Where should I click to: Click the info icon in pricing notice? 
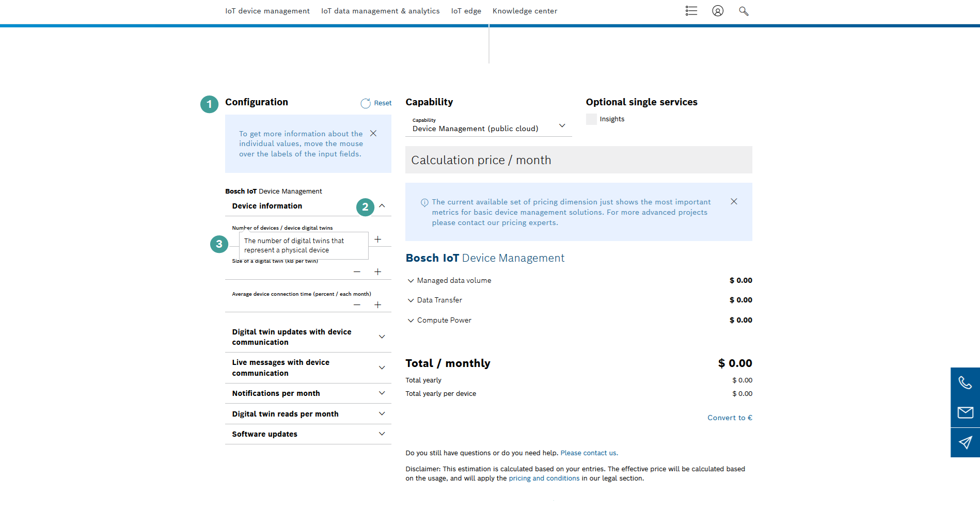point(424,202)
